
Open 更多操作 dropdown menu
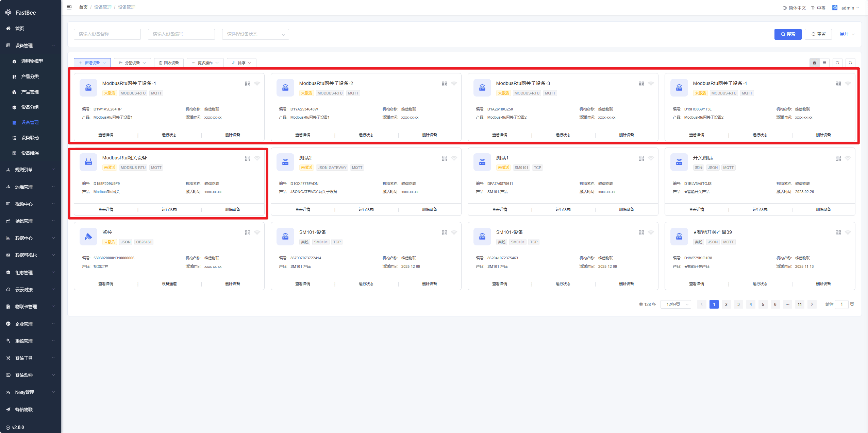pyautogui.click(x=205, y=63)
